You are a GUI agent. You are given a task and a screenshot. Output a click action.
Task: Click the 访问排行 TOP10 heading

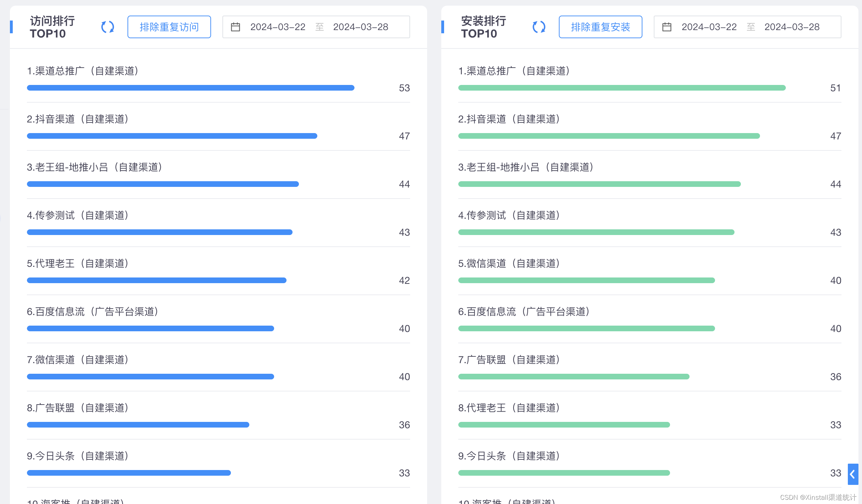pyautogui.click(x=52, y=27)
